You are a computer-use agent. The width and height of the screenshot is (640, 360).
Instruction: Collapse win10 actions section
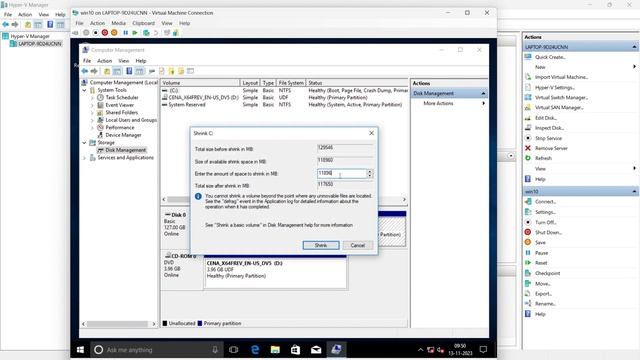[x=634, y=191]
